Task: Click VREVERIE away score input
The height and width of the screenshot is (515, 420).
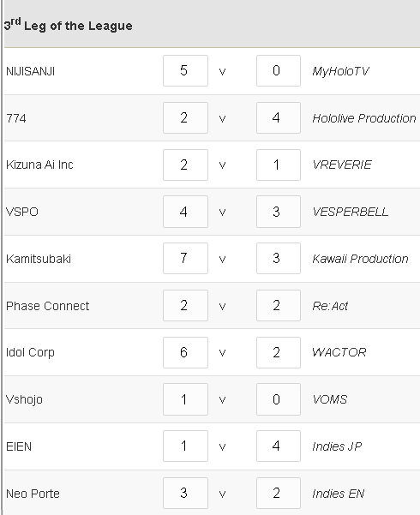Action: (x=279, y=165)
